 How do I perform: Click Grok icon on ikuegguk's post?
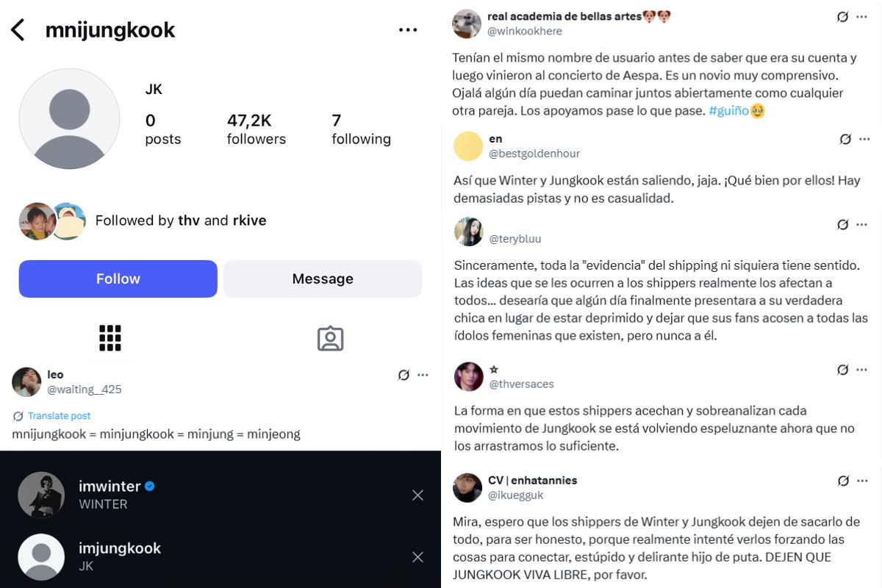[843, 481]
